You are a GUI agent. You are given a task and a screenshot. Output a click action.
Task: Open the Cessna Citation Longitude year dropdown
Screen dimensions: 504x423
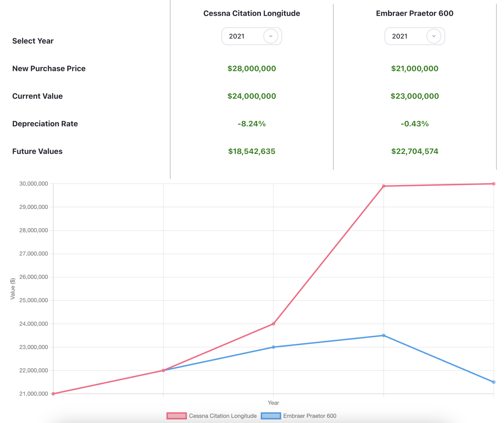pos(251,36)
